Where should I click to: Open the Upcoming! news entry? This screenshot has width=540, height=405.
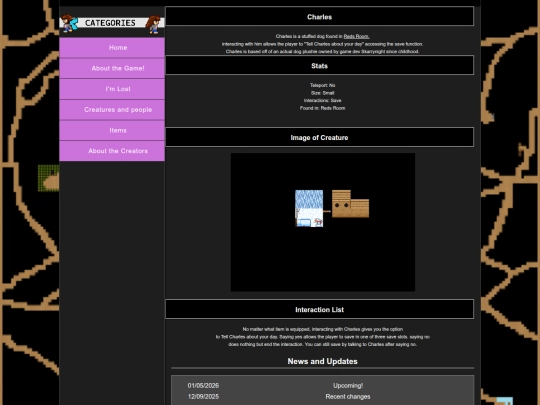348,386
